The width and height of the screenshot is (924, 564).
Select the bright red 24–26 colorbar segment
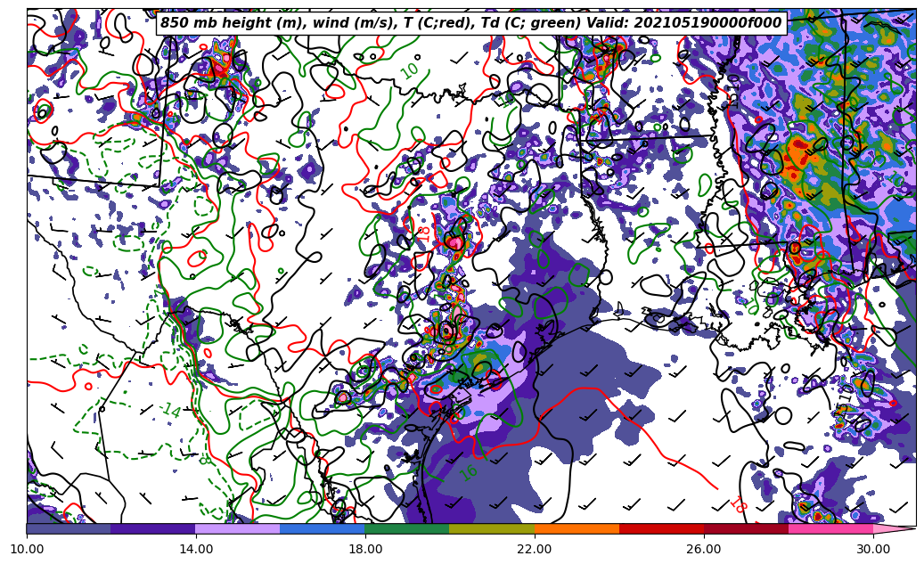coord(661,528)
